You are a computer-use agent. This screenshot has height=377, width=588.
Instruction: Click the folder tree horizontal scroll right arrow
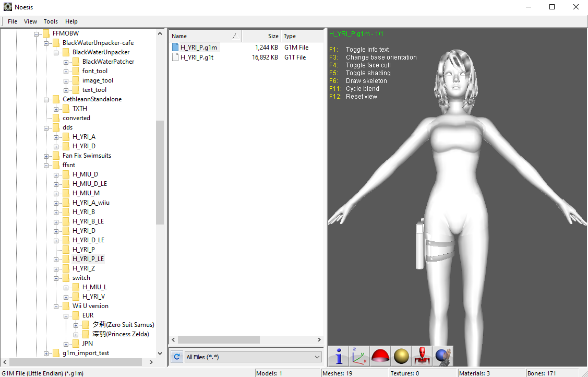tap(151, 362)
